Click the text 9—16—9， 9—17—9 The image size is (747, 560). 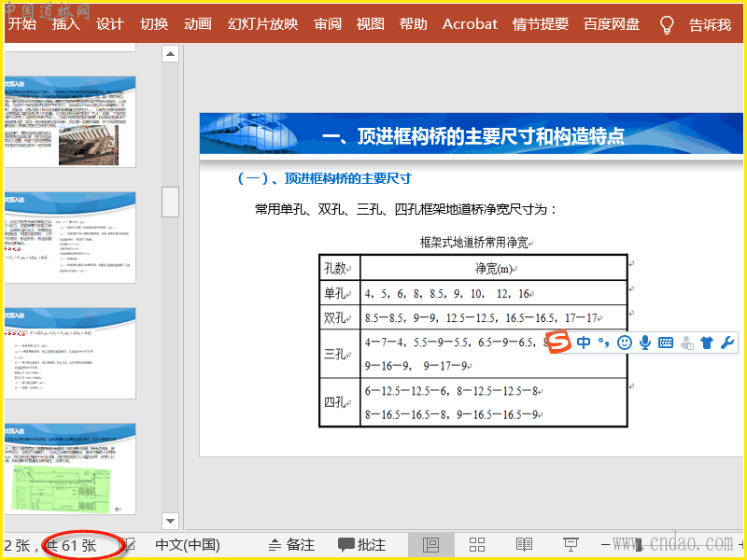(417, 366)
